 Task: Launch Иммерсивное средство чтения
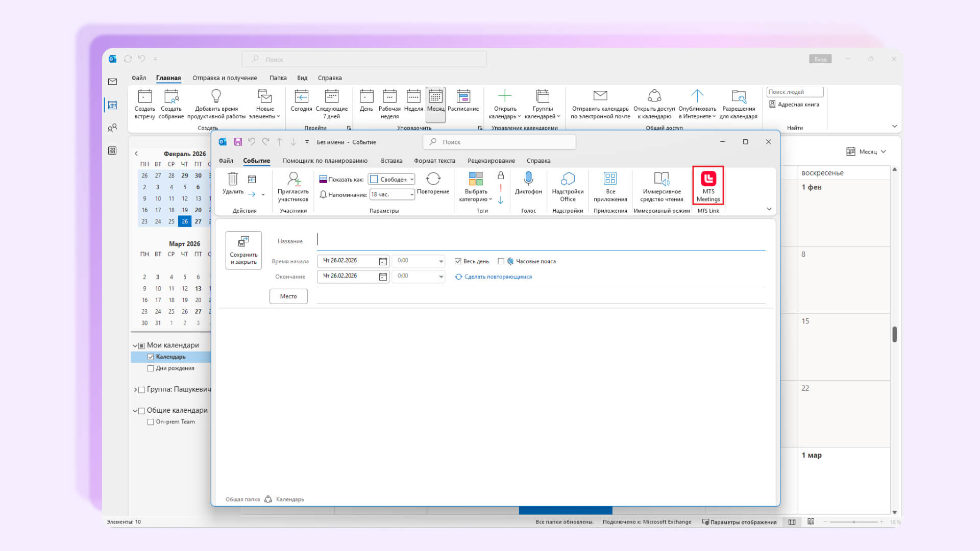click(x=661, y=187)
